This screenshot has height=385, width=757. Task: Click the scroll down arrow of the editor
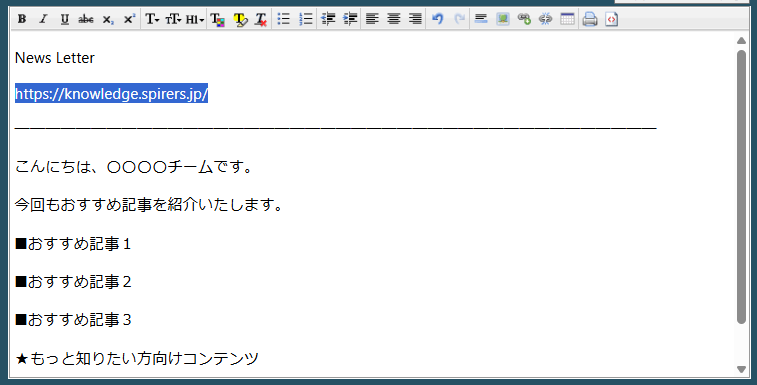(x=742, y=369)
